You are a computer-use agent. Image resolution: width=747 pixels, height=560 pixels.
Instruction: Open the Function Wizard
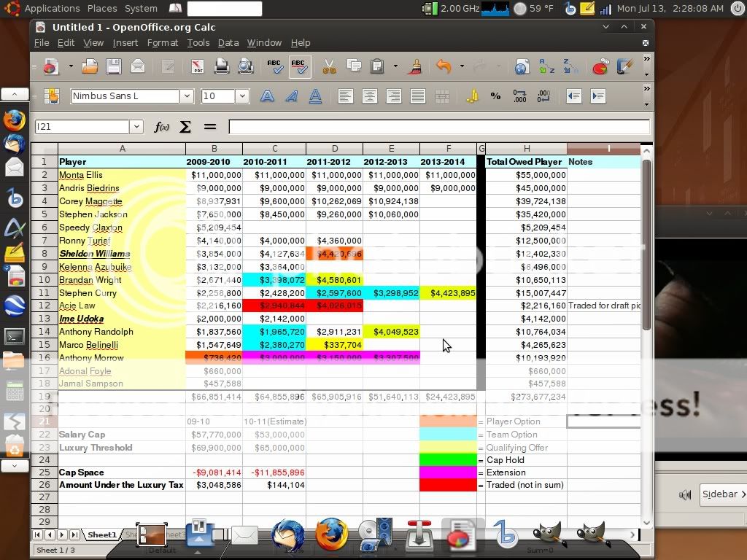(161, 127)
